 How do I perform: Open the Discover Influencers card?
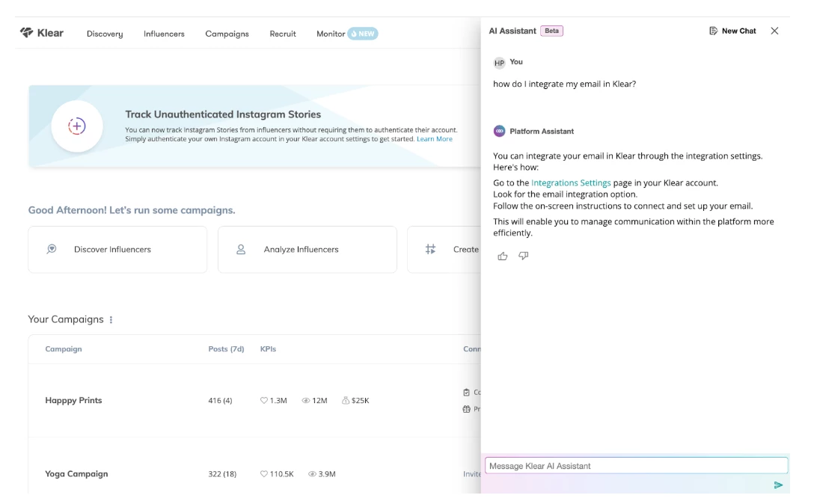tap(117, 249)
